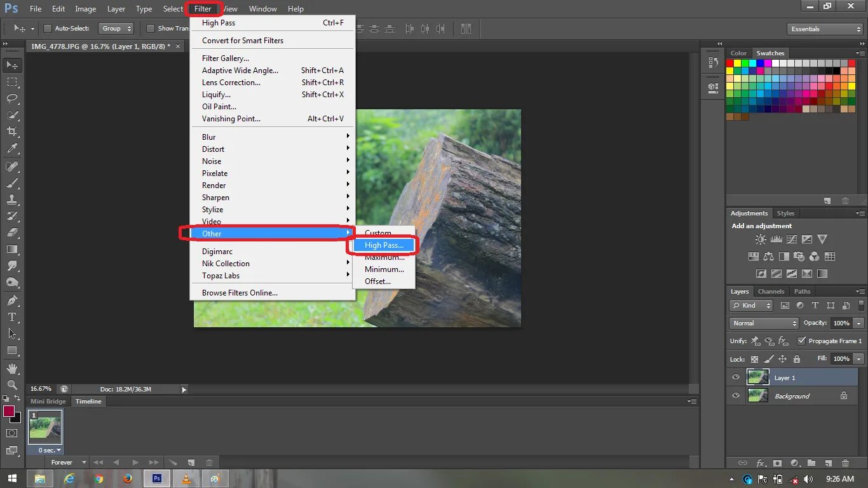Select the Gradient tool
The width and height of the screenshot is (868, 488).
tap(12, 249)
